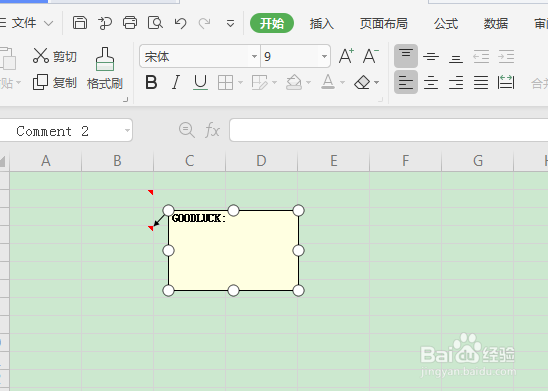
Task: Toggle align text left
Action: (406, 82)
